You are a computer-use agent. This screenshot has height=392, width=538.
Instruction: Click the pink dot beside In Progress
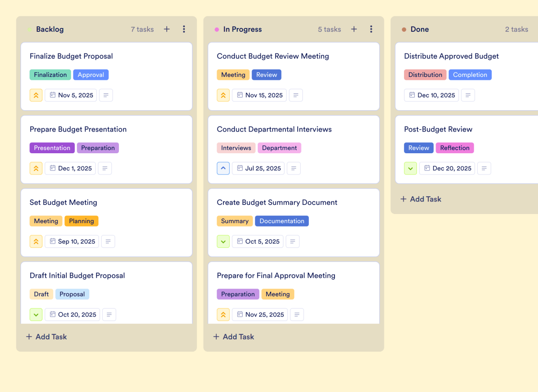click(x=216, y=29)
